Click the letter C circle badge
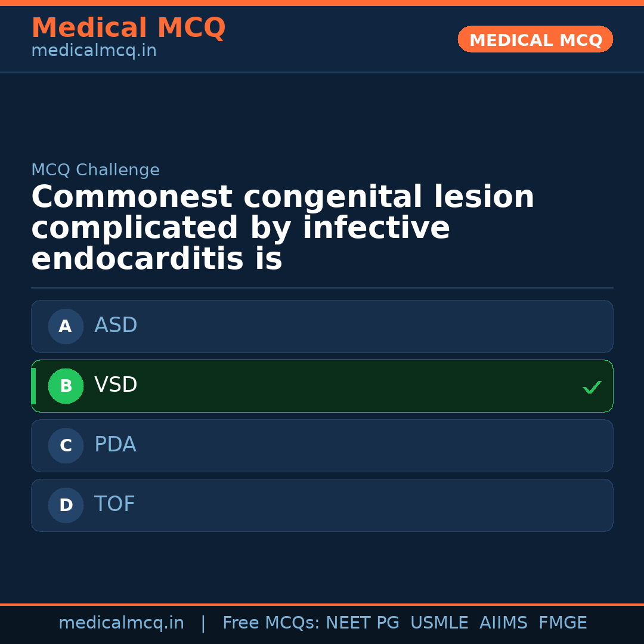This screenshot has width=644, height=644. 66,445
